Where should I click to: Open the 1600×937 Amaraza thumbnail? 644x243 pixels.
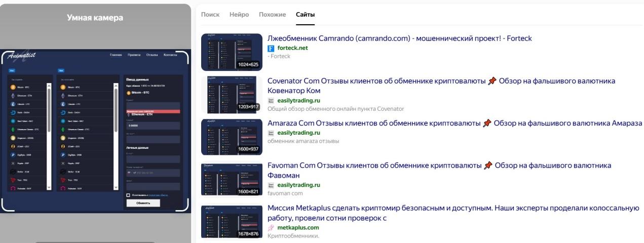[232, 137]
